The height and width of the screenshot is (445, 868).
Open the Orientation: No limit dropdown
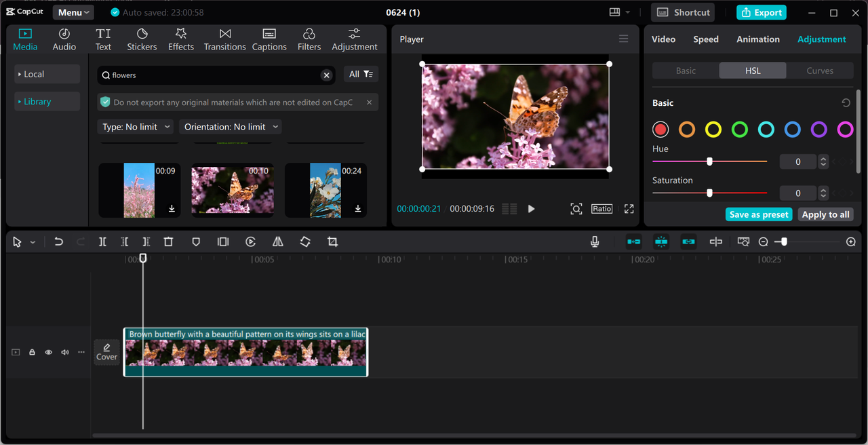click(230, 127)
